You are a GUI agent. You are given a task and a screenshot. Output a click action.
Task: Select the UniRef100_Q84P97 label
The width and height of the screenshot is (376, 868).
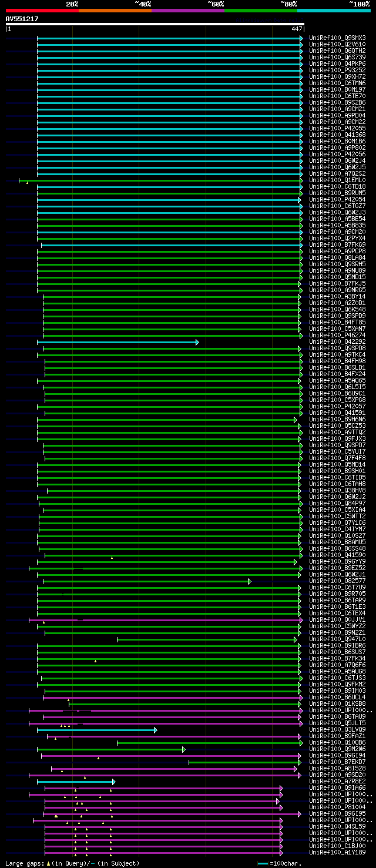pos(337,503)
